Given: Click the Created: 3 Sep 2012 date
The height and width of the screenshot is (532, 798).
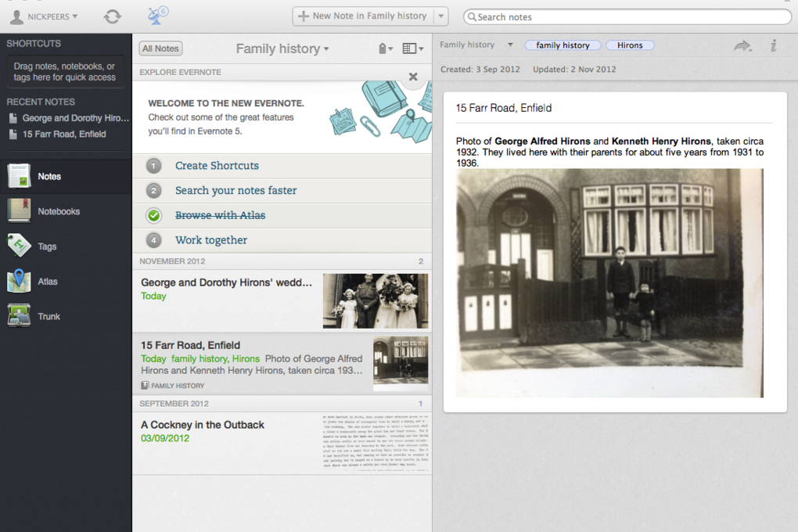Looking at the screenshot, I should click(x=480, y=69).
